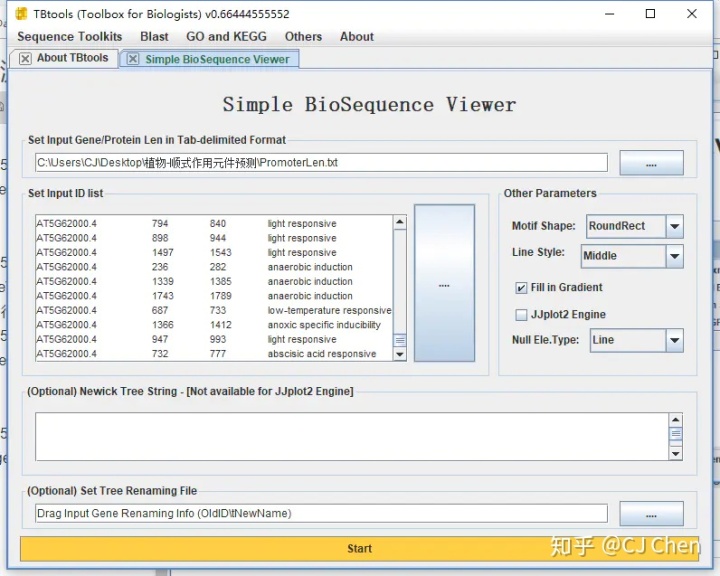Select the abscisic acid responsive row
The image size is (720, 576).
214,354
